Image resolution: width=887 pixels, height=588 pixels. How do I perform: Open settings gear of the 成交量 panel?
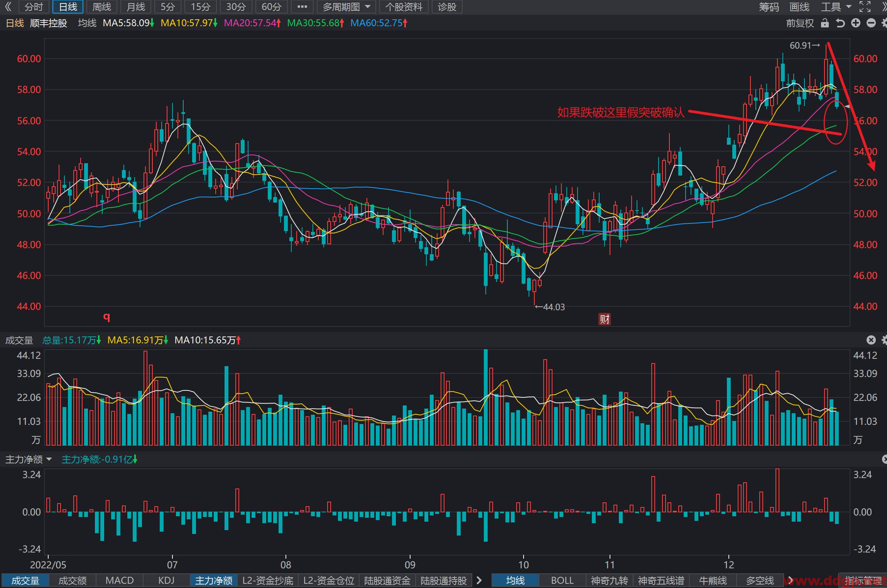coord(884,340)
